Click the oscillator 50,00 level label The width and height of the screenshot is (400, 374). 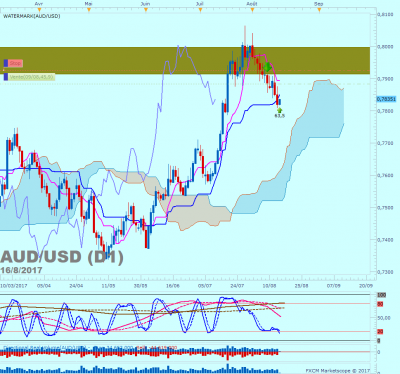click(x=384, y=318)
